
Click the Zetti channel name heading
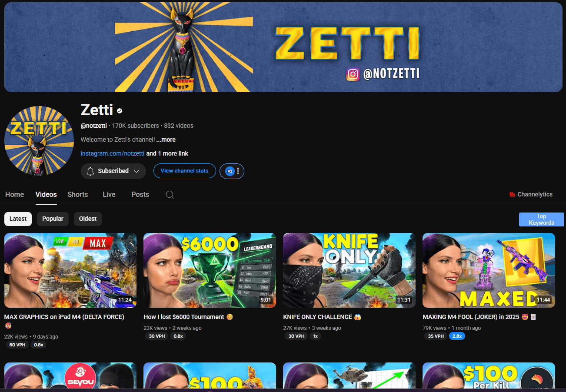point(97,110)
